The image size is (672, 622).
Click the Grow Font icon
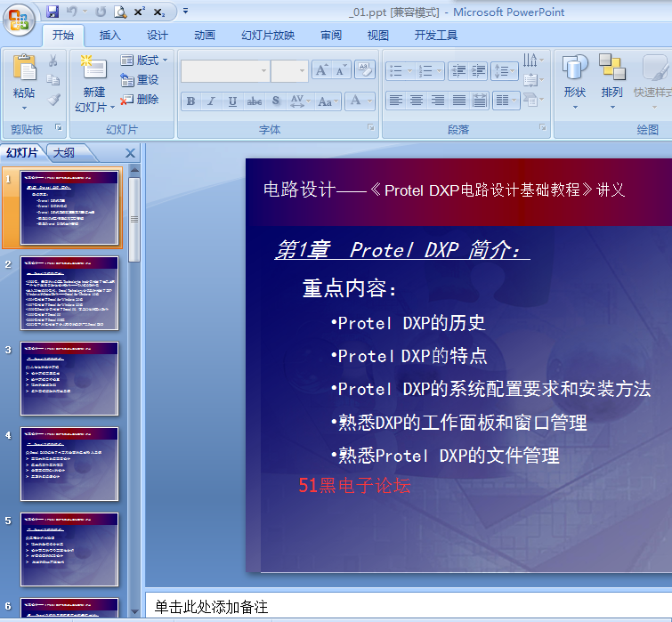click(322, 69)
